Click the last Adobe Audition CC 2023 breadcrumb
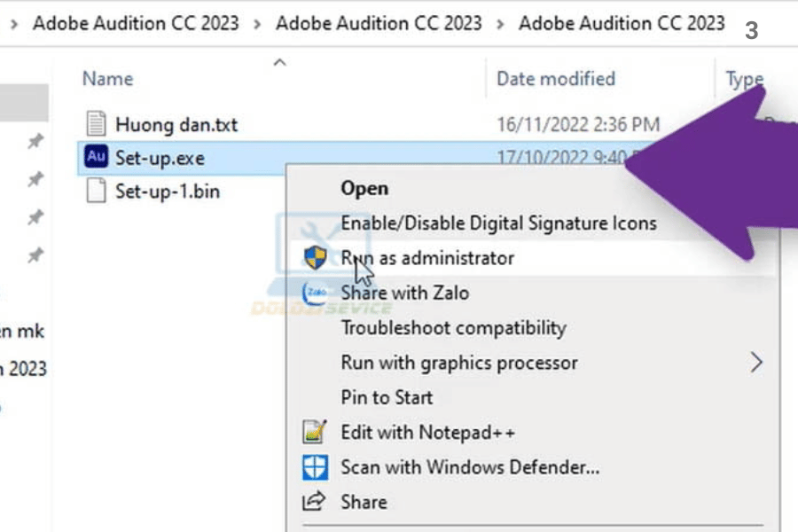This screenshot has width=798, height=532. click(622, 23)
